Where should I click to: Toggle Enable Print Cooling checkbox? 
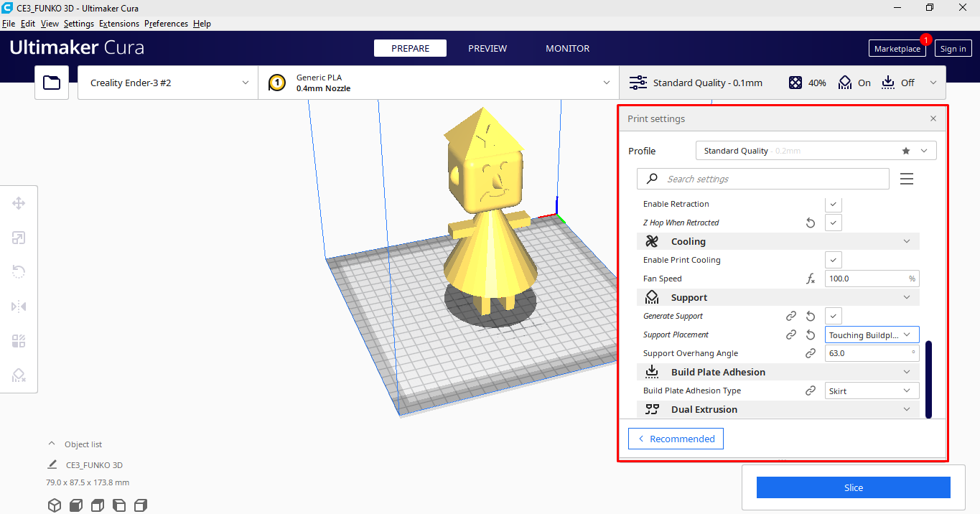pyautogui.click(x=833, y=260)
